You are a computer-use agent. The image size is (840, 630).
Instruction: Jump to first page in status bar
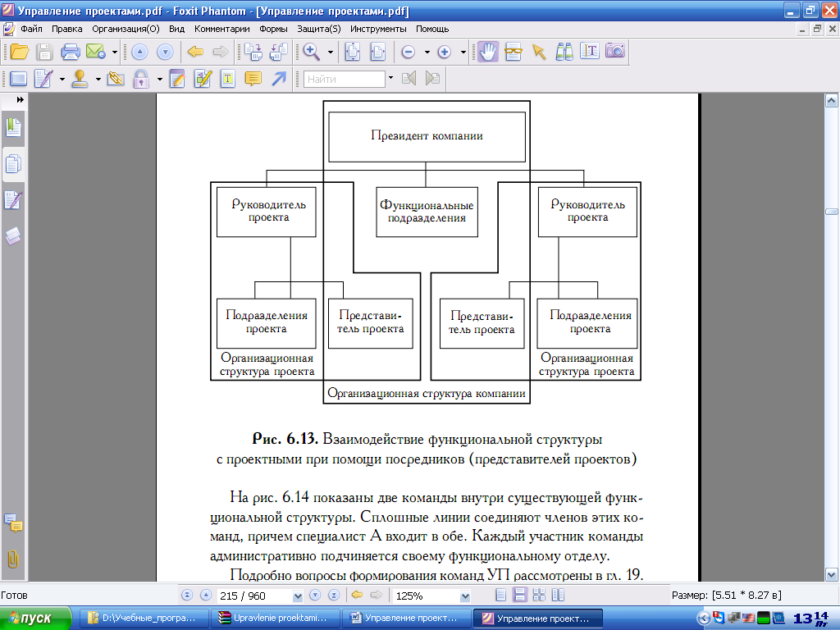[x=187, y=596]
